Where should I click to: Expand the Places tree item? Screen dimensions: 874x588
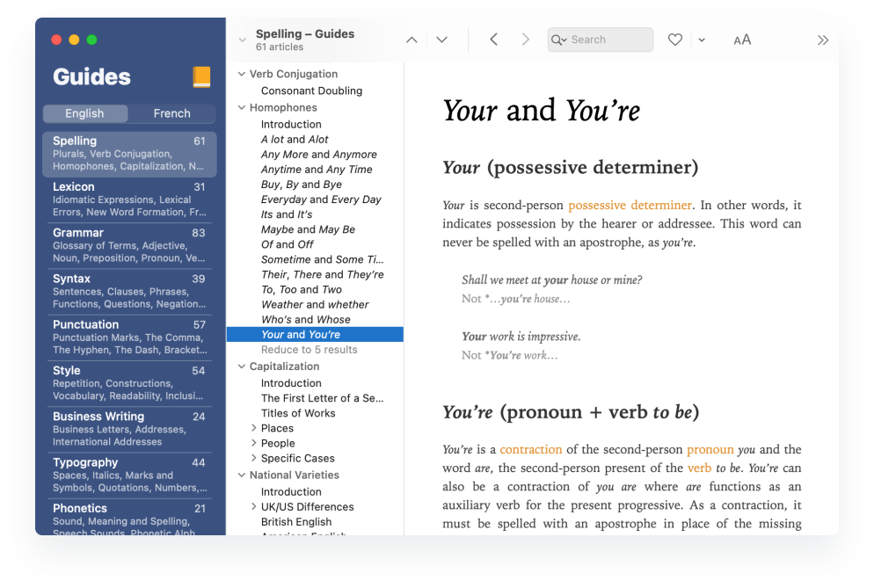[254, 429]
